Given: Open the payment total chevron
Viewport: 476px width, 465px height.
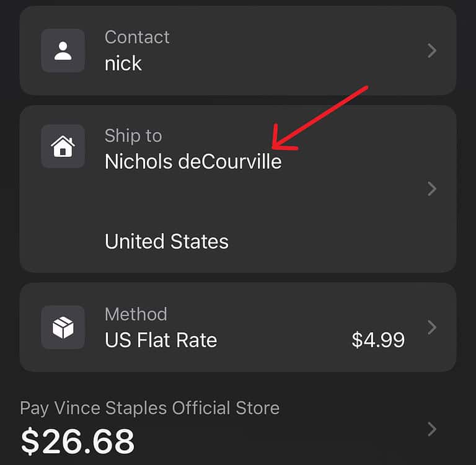Looking at the screenshot, I should click(x=433, y=428).
